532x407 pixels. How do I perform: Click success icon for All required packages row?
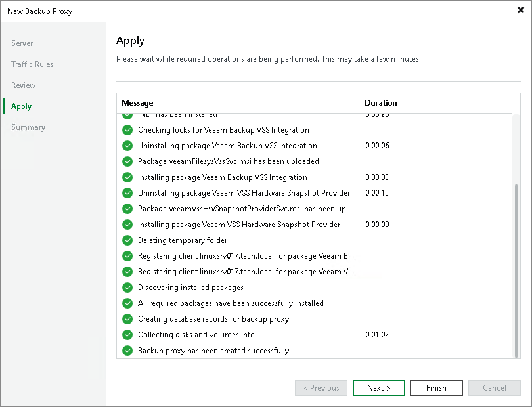(127, 303)
